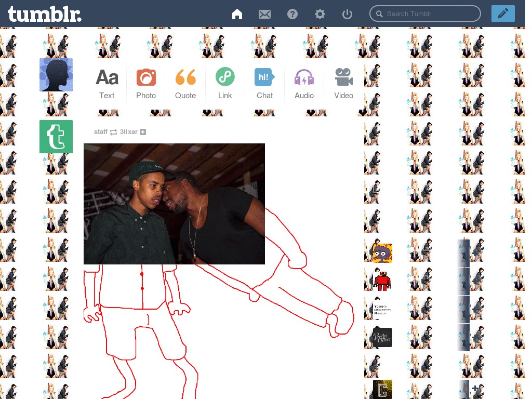Go to the Tumblr home dashboard icon
Screen dimensions: 532x399
tap(237, 14)
